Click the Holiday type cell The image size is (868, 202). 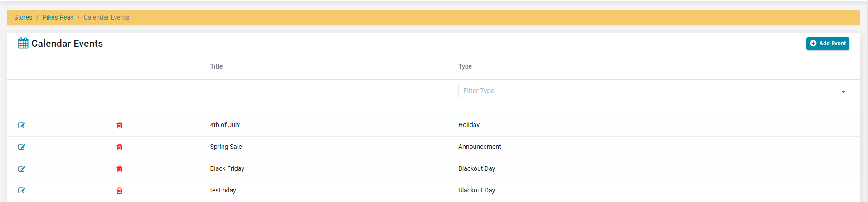pos(469,125)
